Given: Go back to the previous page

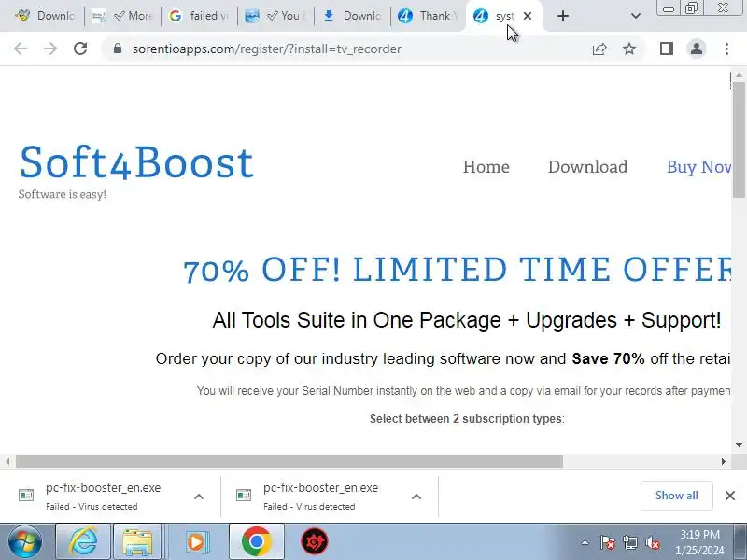Looking at the screenshot, I should (21, 49).
